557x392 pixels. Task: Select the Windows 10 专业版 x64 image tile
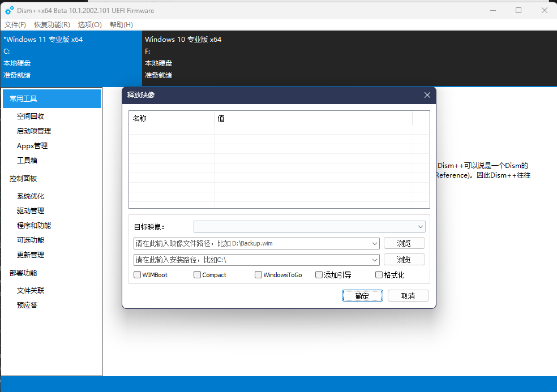click(213, 58)
